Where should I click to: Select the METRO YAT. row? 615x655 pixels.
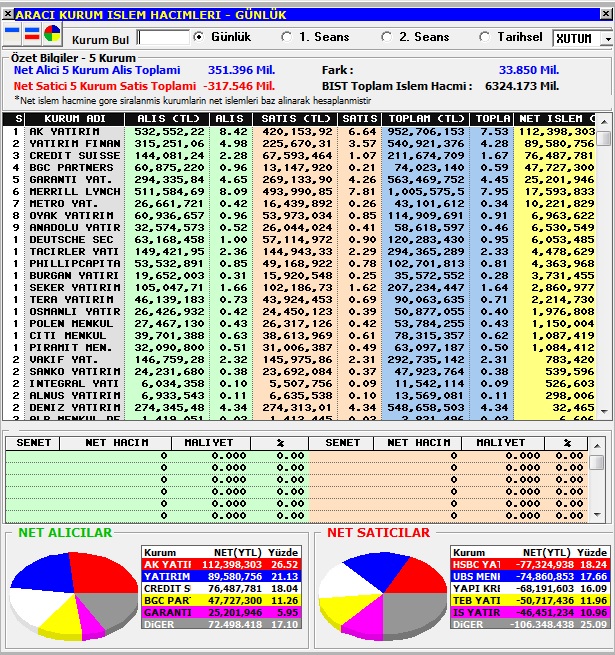coord(299,204)
